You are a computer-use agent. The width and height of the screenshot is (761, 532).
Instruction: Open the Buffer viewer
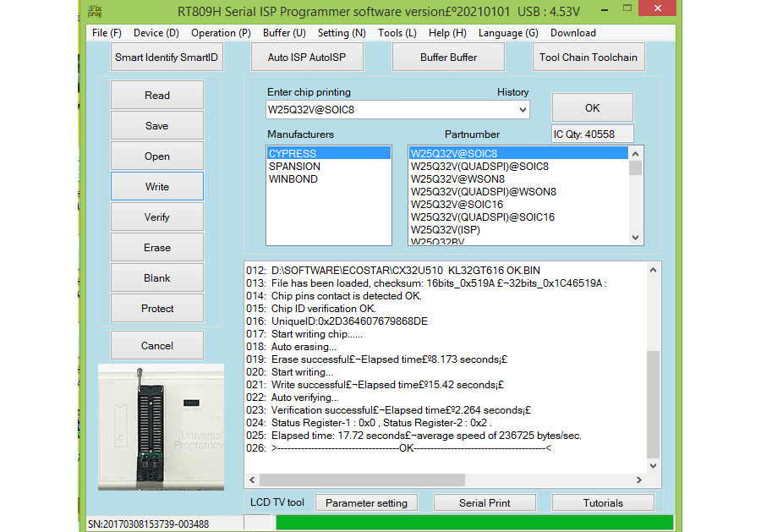448,57
